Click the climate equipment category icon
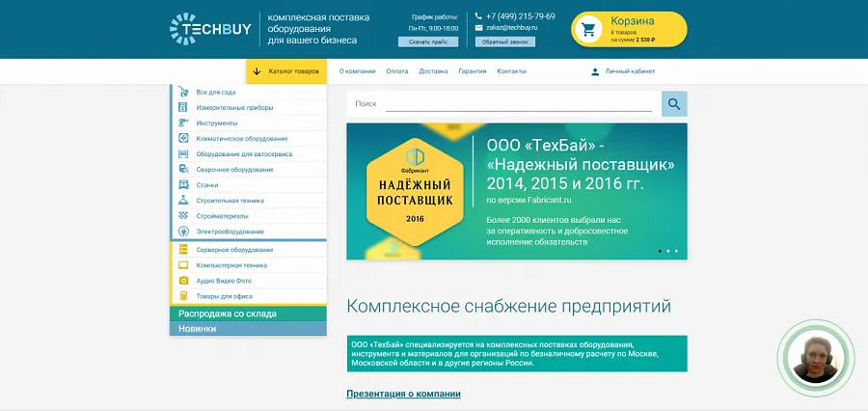Screen dimensions: 868x411 click(184, 139)
